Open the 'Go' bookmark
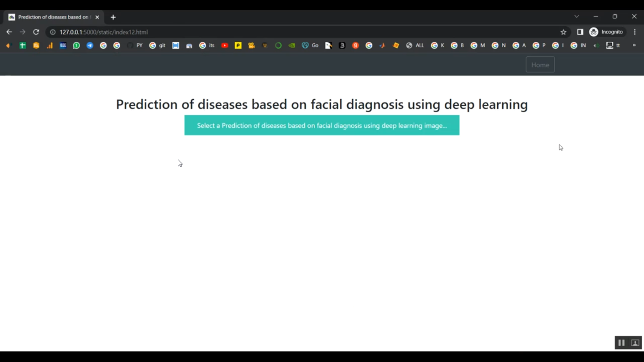The height and width of the screenshot is (362, 644). click(310, 45)
